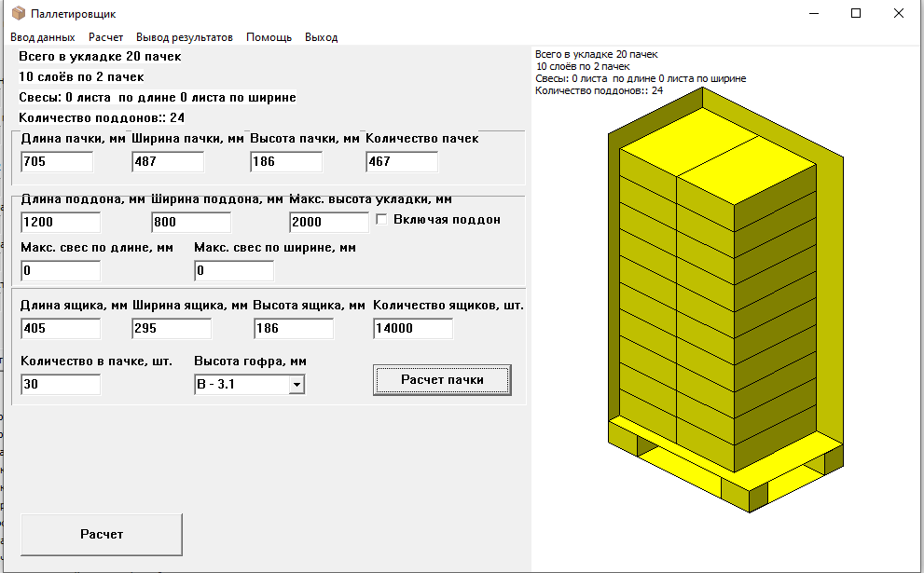This screenshot has height=573, width=924.
Task: Focus the Количество пачек field with 467
Action: pos(402,162)
